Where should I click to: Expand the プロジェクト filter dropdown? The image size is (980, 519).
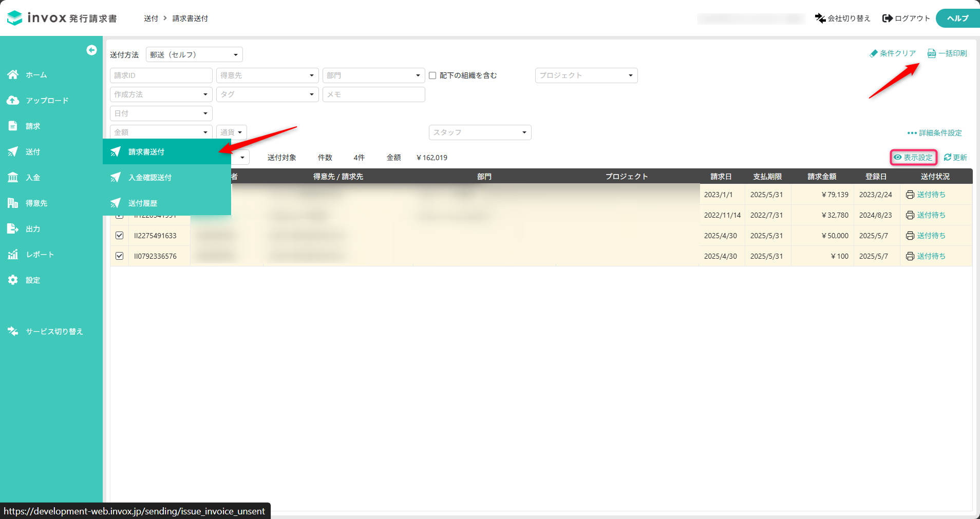coord(586,75)
